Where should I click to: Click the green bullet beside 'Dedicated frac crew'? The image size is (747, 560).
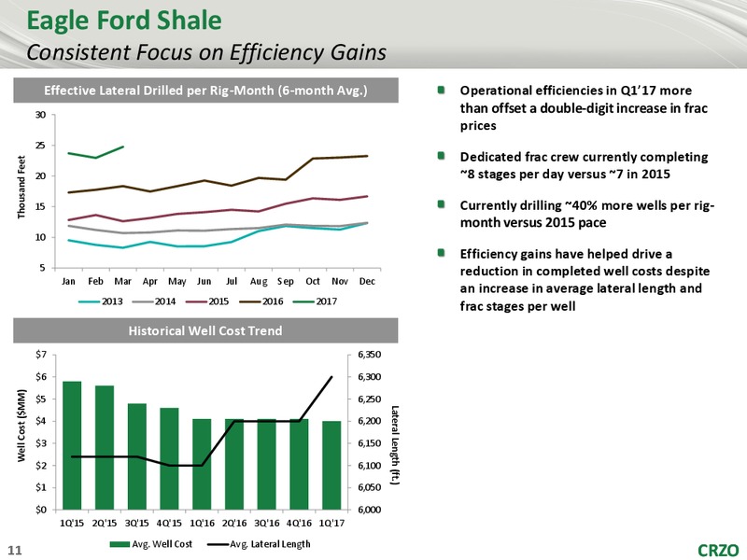tap(441, 156)
